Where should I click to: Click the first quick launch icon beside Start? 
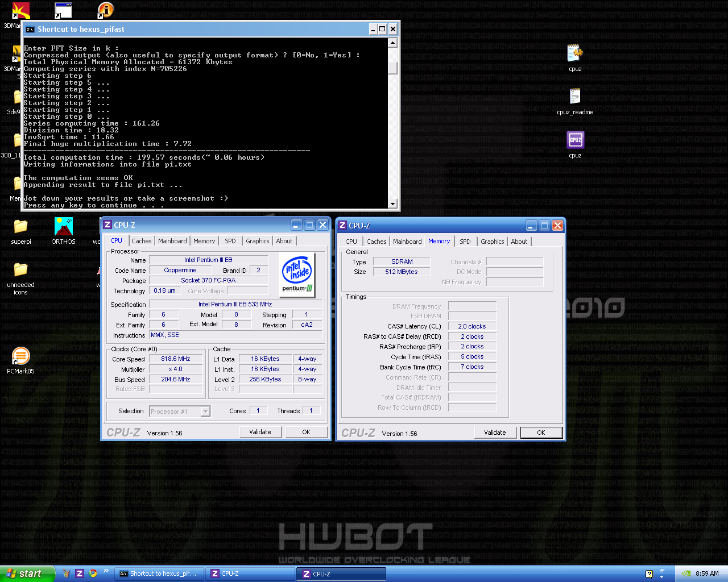pyautogui.click(x=66, y=573)
